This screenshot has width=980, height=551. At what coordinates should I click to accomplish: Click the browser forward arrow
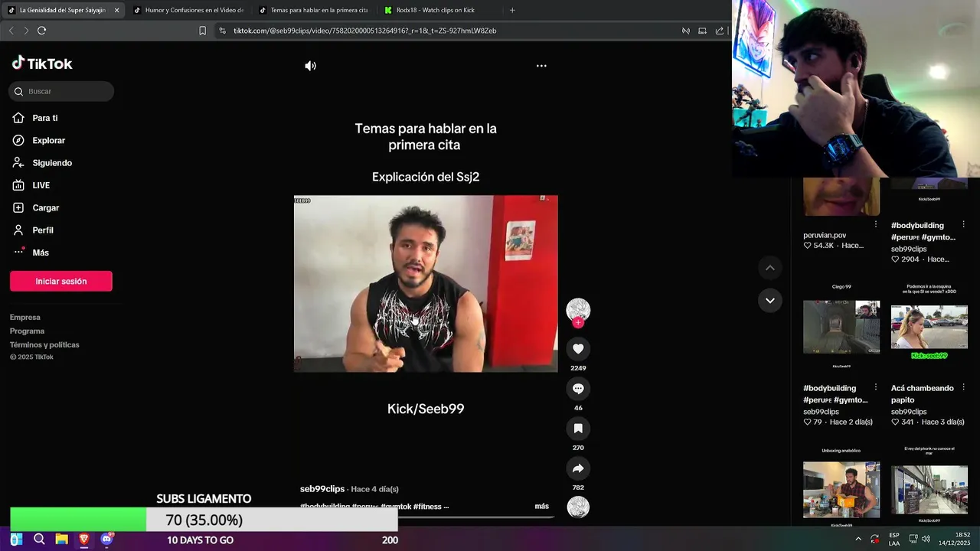coord(26,31)
